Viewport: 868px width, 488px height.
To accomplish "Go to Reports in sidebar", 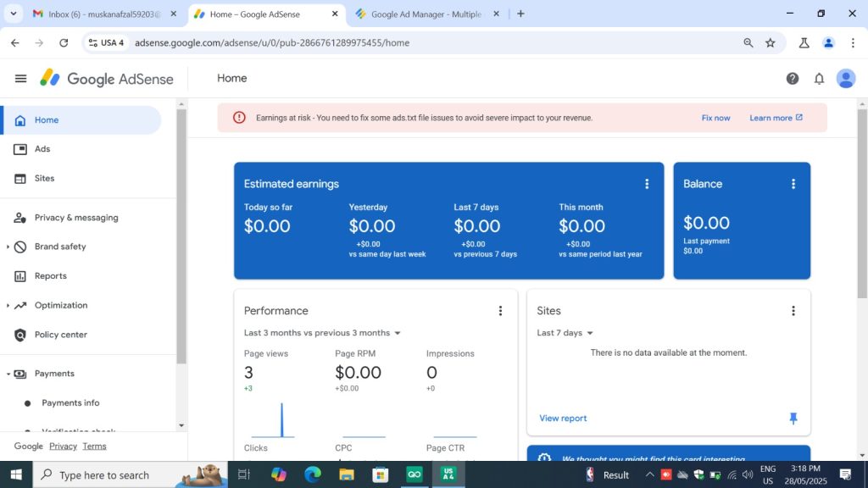I will (x=50, y=276).
